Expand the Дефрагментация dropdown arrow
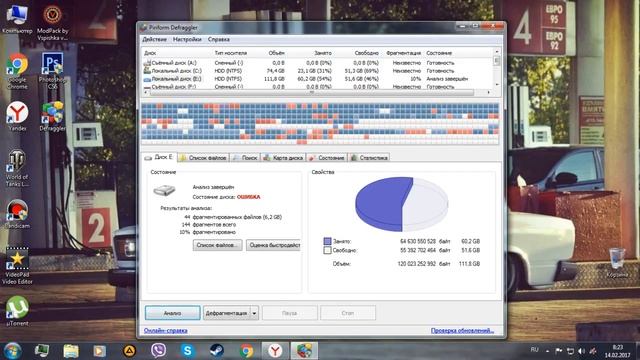This screenshot has width=640, height=360. 254,313
